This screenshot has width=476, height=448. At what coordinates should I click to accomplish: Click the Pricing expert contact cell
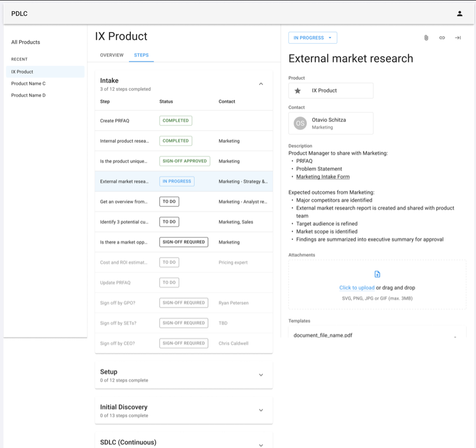tap(233, 262)
